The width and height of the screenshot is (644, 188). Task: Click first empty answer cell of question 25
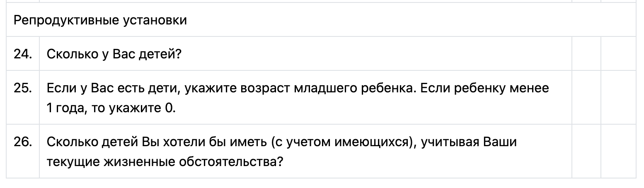[x=586, y=97]
